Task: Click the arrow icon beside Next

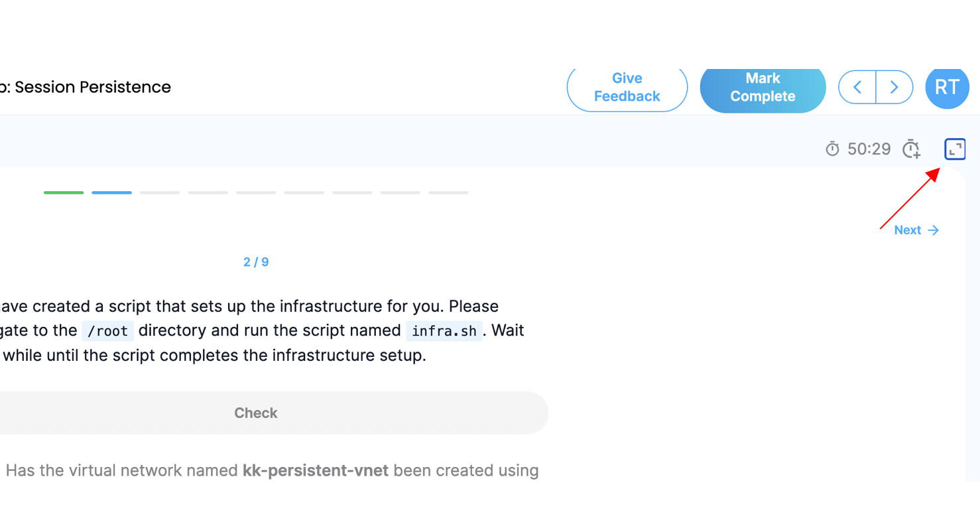Action: [934, 230]
